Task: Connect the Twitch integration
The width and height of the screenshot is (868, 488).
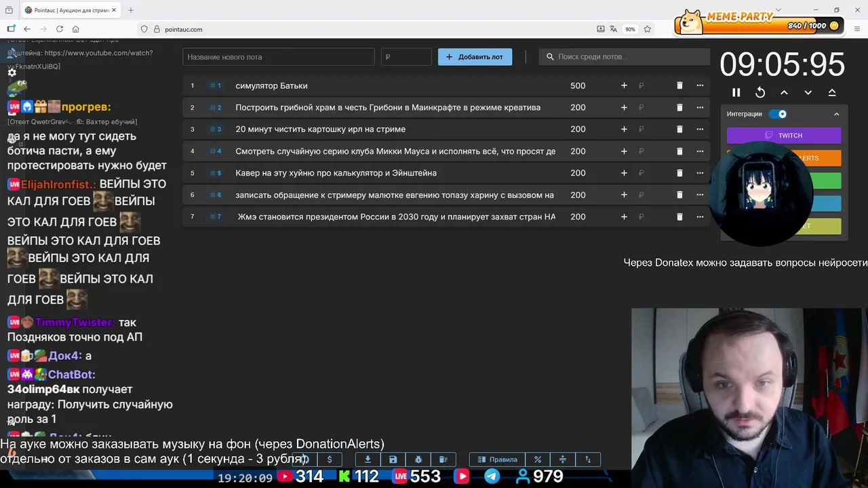Action: pyautogui.click(x=784, y=136)
